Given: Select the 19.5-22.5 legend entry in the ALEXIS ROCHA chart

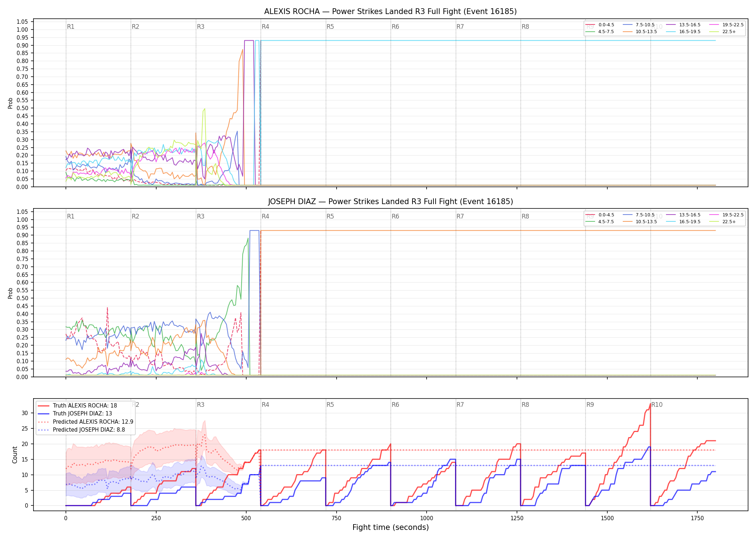Looking at the screenshot, I should coord(726,25).
